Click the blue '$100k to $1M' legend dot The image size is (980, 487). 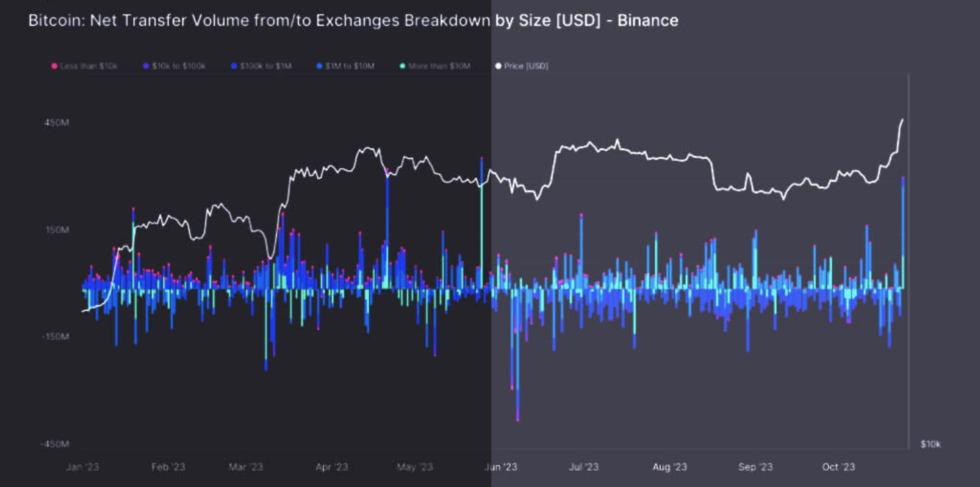[233, 66]
